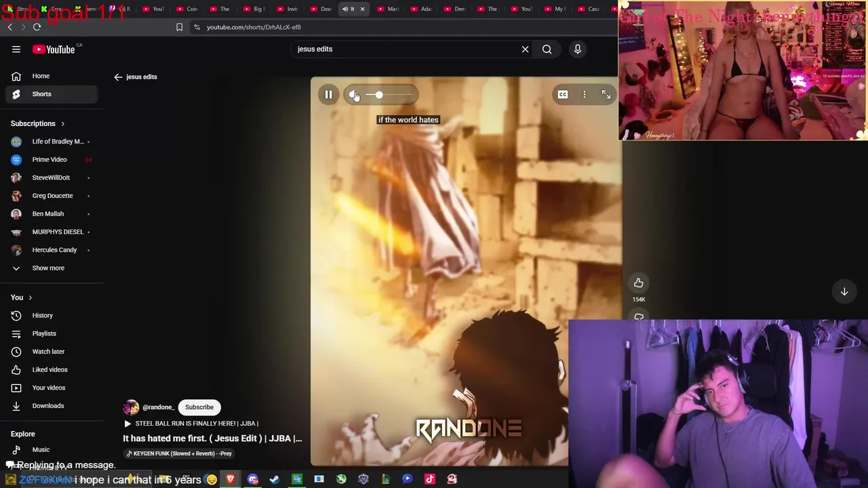Enter fullscreen for the Short
868x488 pixels.
[606, 95]
